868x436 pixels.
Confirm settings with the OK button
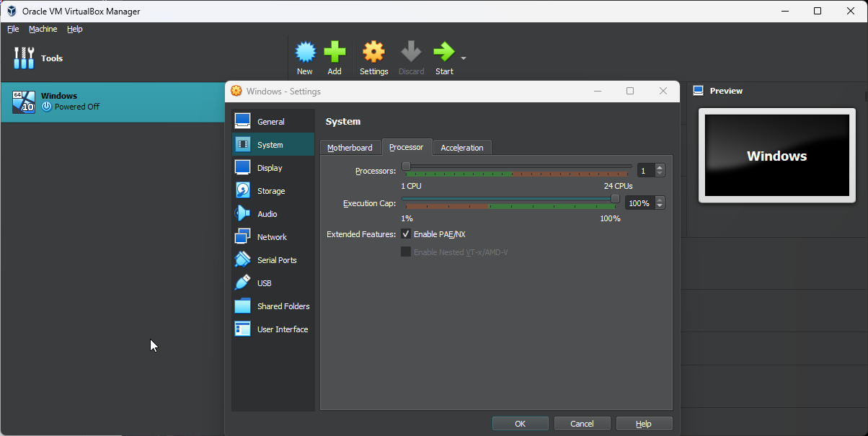coord(521,424)
